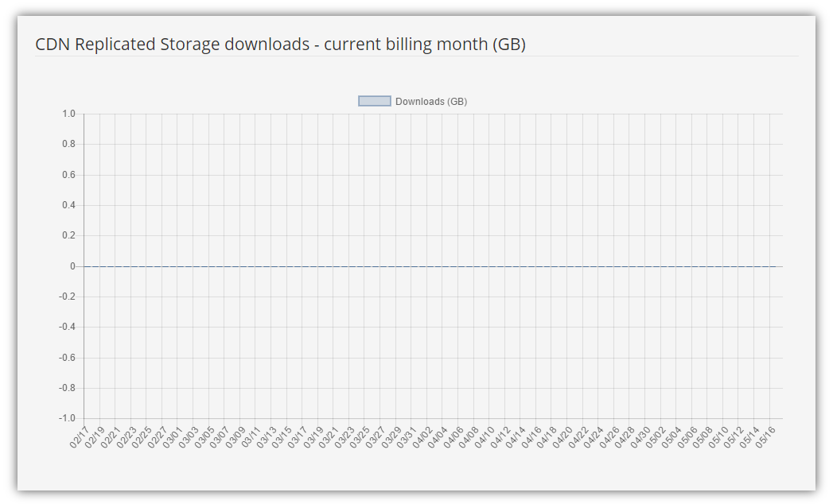Select the 0.6 y-axis tick label
Screen dimensions: 833x504
point(68,175)
